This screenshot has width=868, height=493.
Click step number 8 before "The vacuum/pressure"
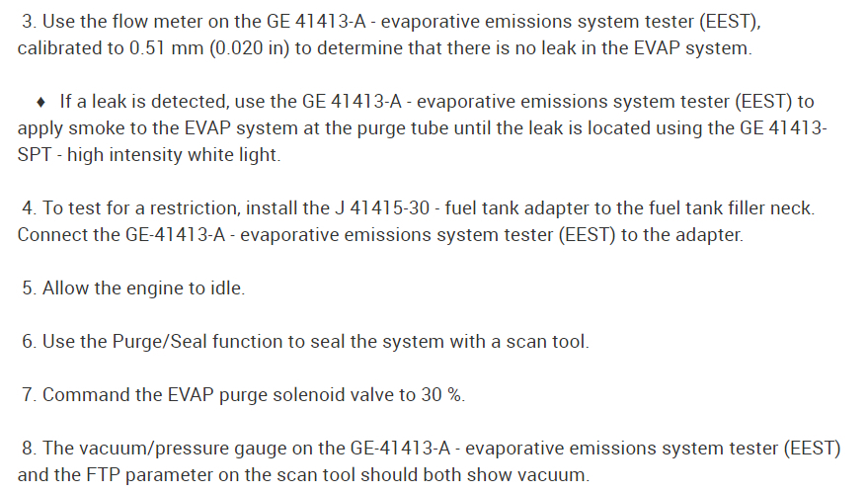click(27, 449)
